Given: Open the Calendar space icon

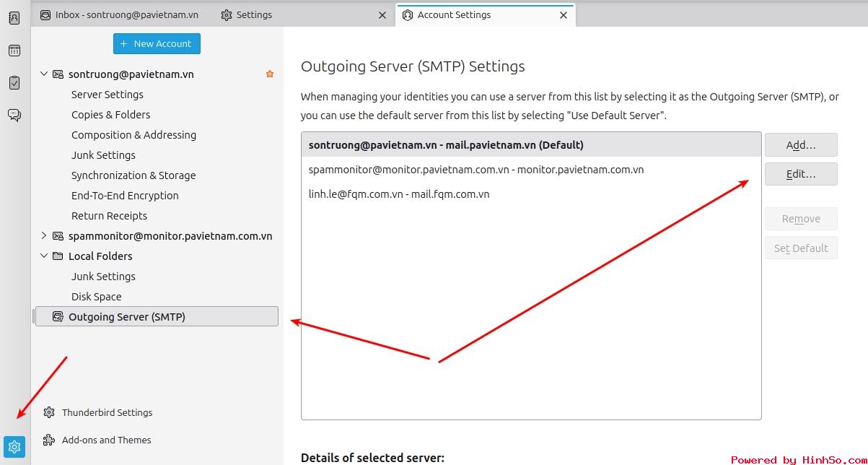Looking at the screenshot, I should [14, 51].
